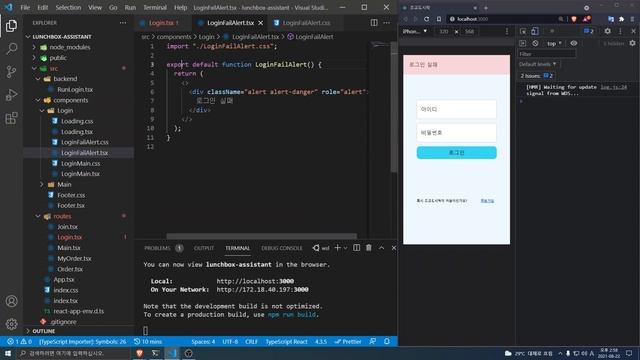Viewport: 640px width, 360px height.
Task: Click the Brave shield icon in address bar
Action: 574,19
